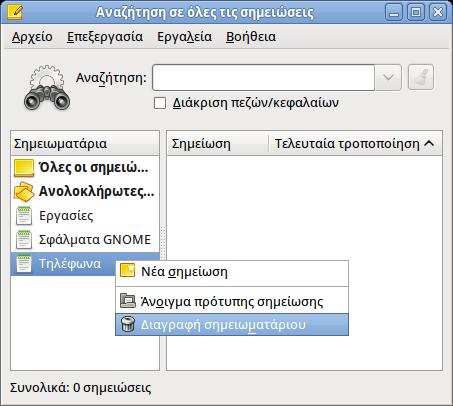453x406 pixels.
Task: Close the search window
Action: pos(438,12)
